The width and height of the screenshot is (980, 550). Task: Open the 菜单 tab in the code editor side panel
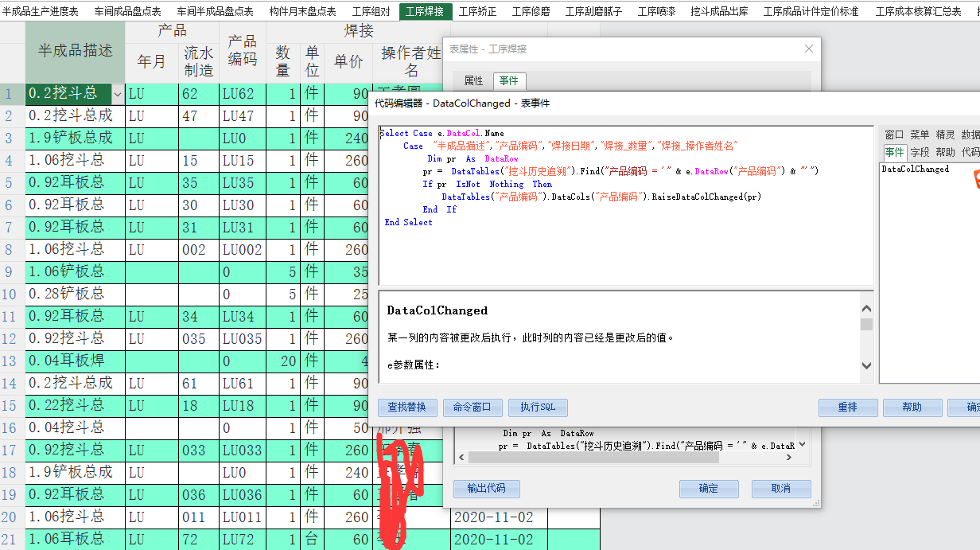920,135
